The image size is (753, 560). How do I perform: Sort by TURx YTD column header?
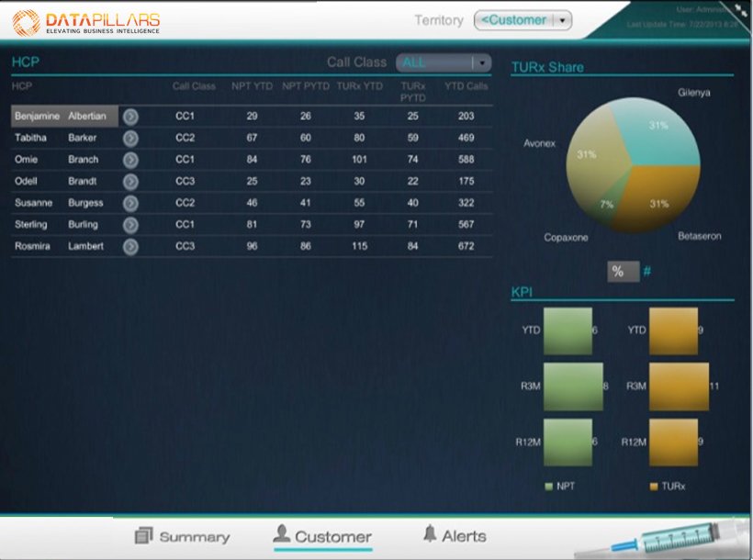359,86
